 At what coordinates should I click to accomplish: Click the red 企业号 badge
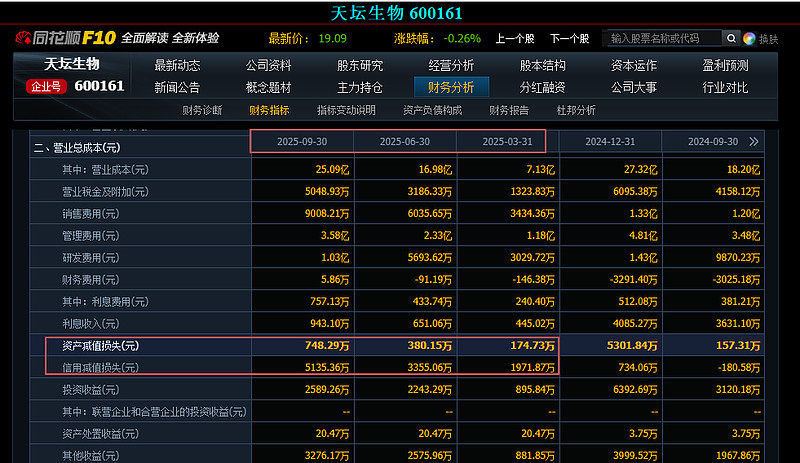coord(47,86)
